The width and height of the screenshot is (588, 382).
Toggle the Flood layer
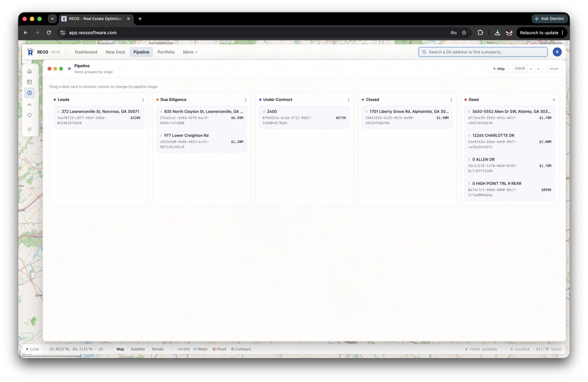pyautogui.click(x=219, y=349)
